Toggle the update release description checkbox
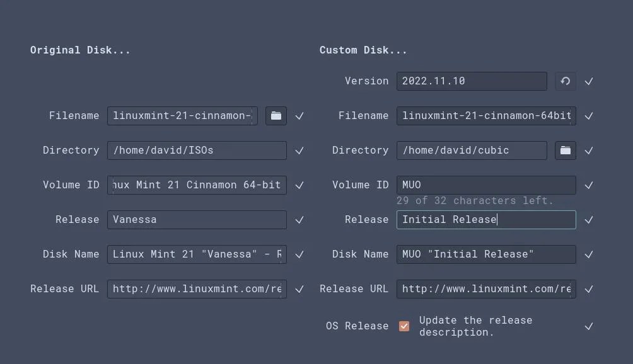This screenshot has width=633, height=364. tap(404, 326)
